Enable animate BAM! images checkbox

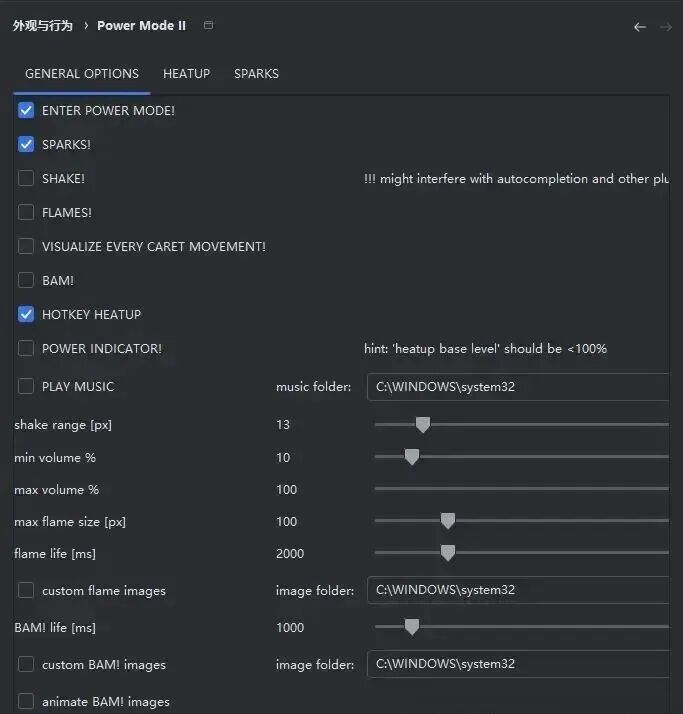point(26,702)
